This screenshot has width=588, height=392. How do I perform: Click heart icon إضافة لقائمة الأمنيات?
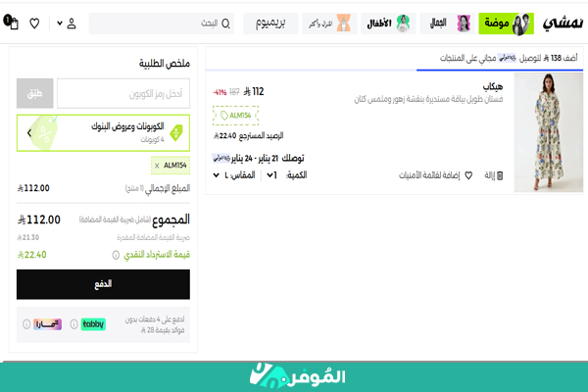coord(468,175)
